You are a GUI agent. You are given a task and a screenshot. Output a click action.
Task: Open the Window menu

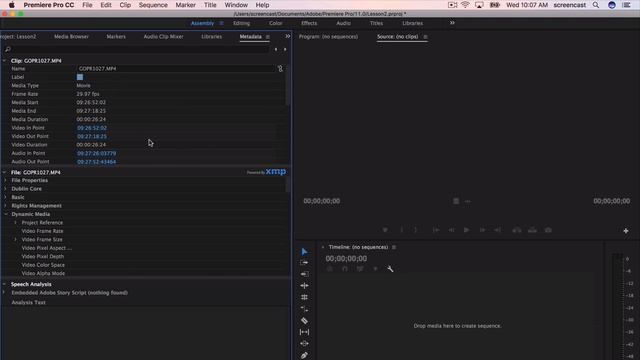click(x=236, y=5)
